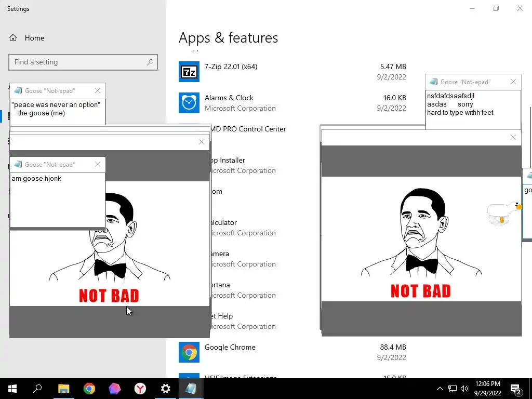Select the 7-Zip 22.01 app icon
The width and height of the screenshot is (532, 399).
(x=189, y=72)
